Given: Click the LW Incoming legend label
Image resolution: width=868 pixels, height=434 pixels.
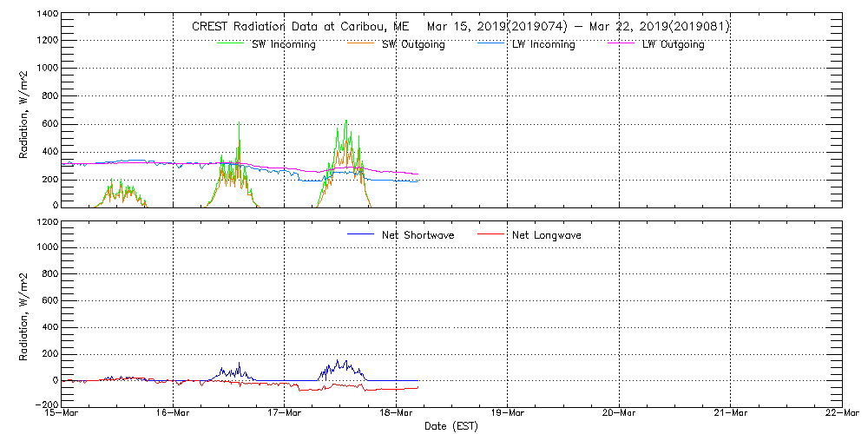Looking at the screenshot, I should click(x=542, y=44).
